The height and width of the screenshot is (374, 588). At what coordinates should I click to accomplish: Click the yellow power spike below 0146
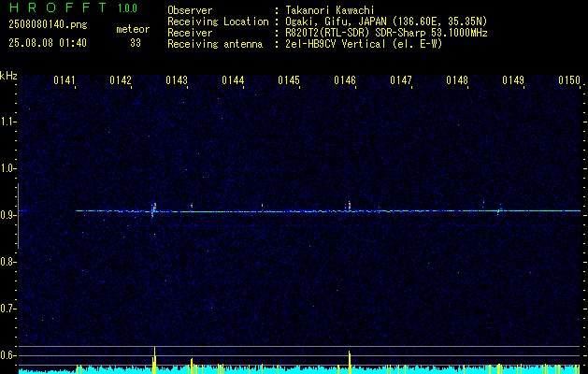[x=350, y=363]
